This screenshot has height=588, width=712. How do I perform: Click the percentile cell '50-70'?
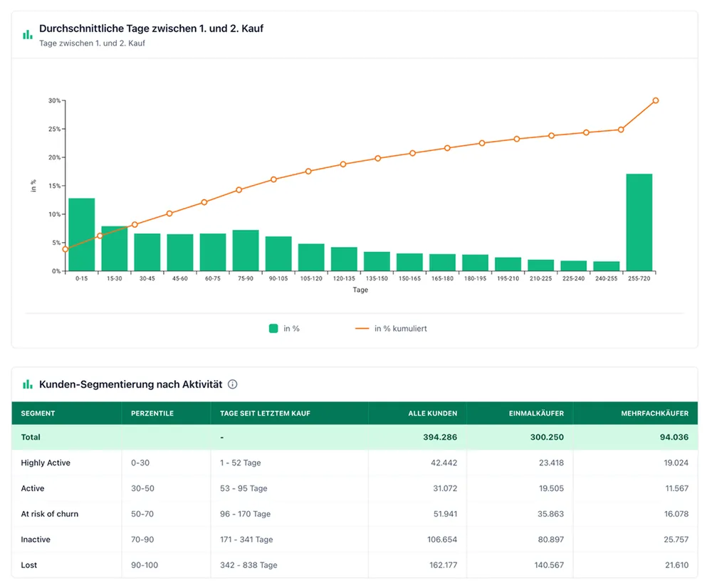tap(142, 513)
